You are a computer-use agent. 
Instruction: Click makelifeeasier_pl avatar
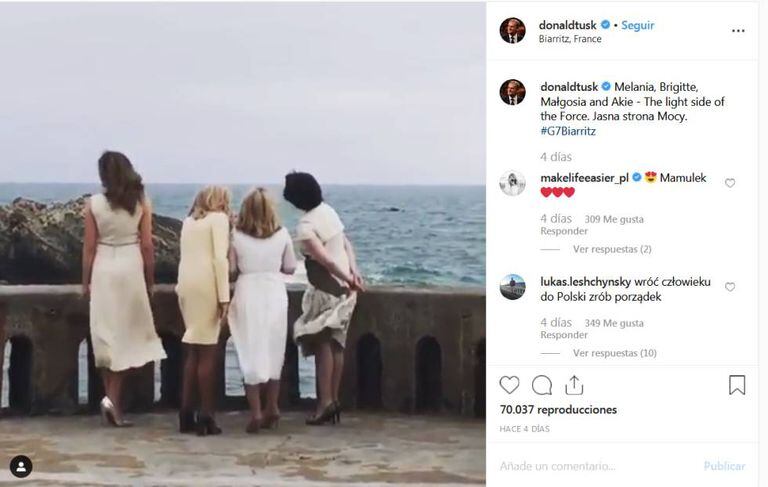(x=512, y=183)
